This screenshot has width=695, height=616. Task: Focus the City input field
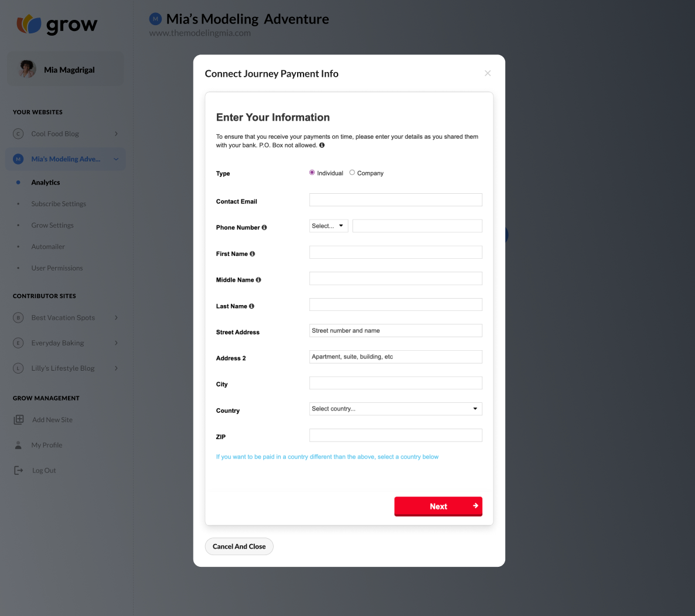click(x=396, y=382)
